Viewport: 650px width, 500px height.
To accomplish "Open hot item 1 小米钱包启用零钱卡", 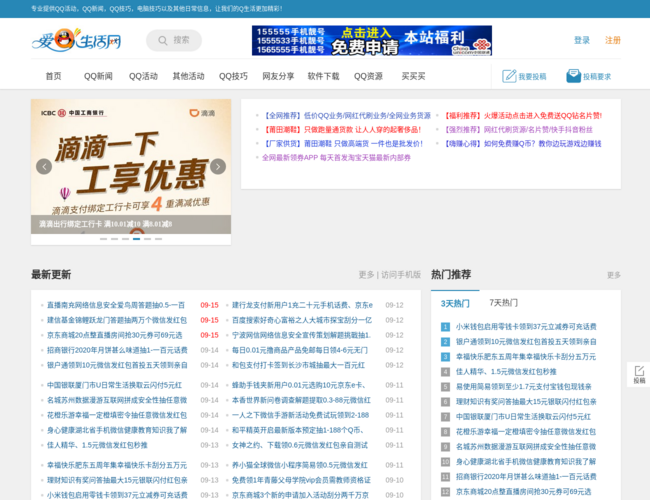I will (x=526, y=327).
